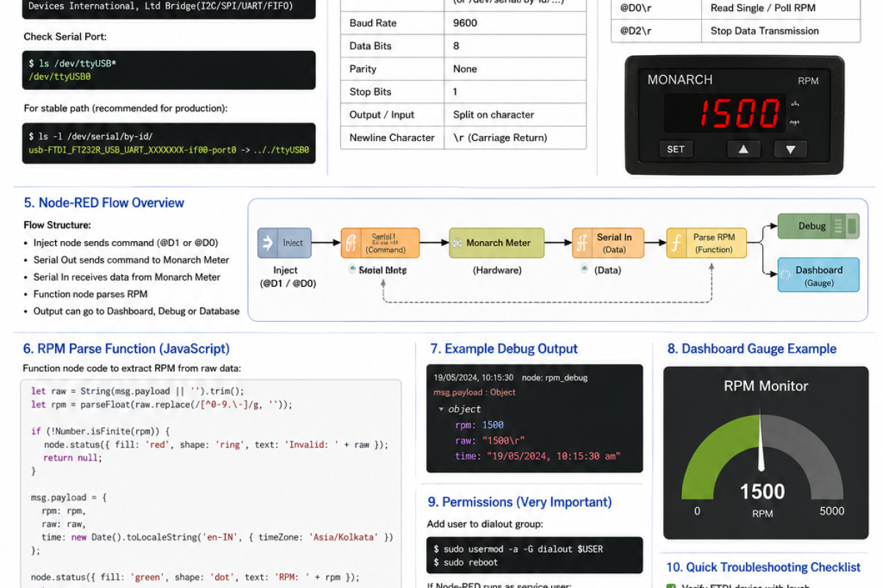This screenshot has width=882, height=588.
Task: Click the '7. Example Debug Output' heading
Action: [x=504, y=348]
